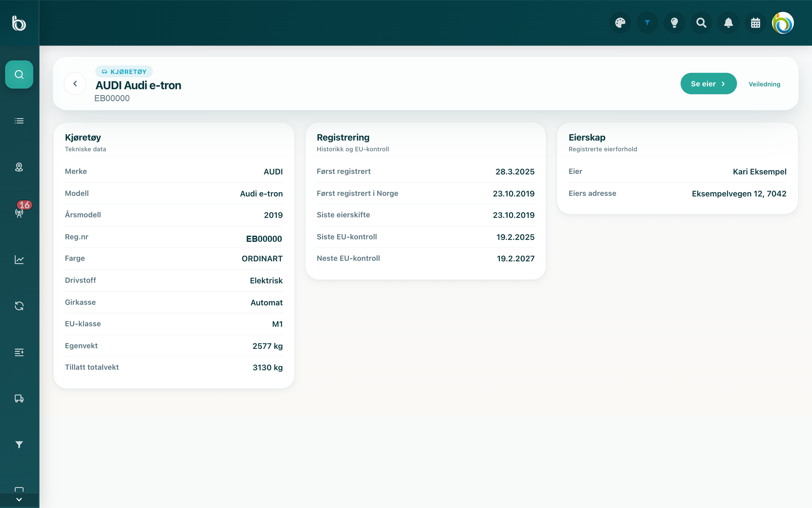
Task: Open the search section in the sidebar
Action: 19,74
